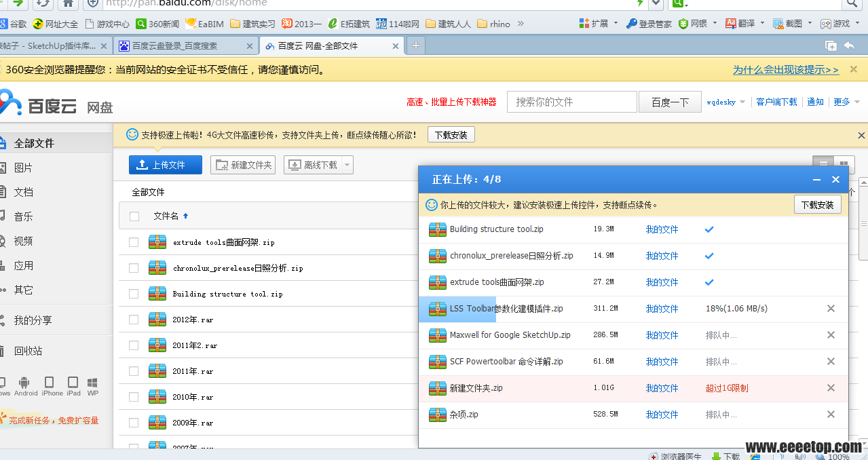Switch to list view layout
This screenshot has height=460, width=868.
click(823, 164)
